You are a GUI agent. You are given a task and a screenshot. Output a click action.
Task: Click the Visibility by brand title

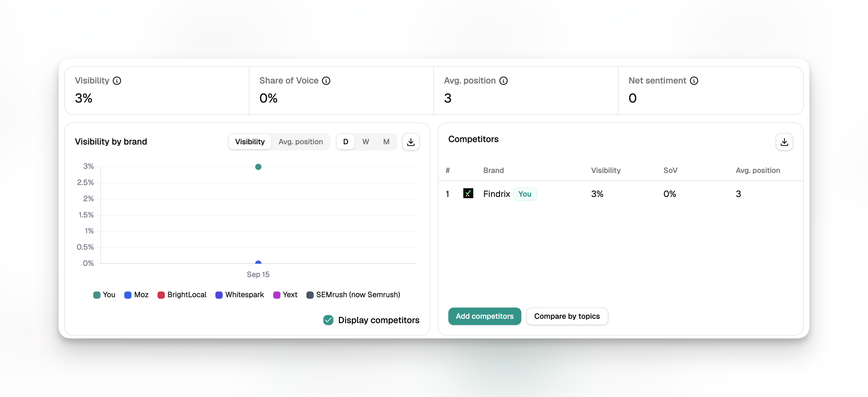click(x=111, y=142)
